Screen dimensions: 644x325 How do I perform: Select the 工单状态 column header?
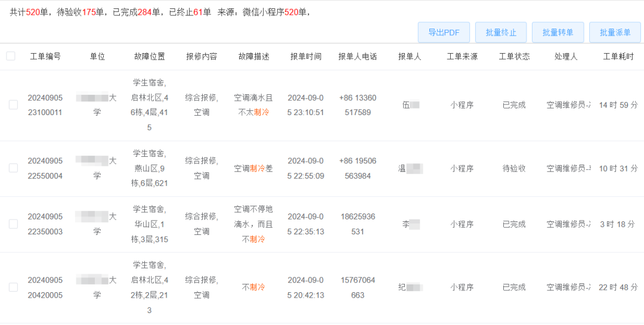514,57
